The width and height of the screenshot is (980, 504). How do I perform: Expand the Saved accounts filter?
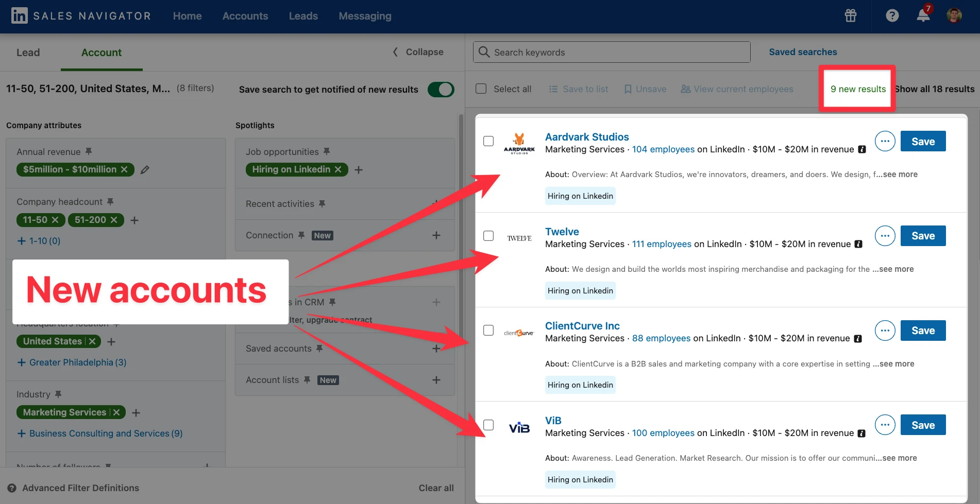pos(436,349)
